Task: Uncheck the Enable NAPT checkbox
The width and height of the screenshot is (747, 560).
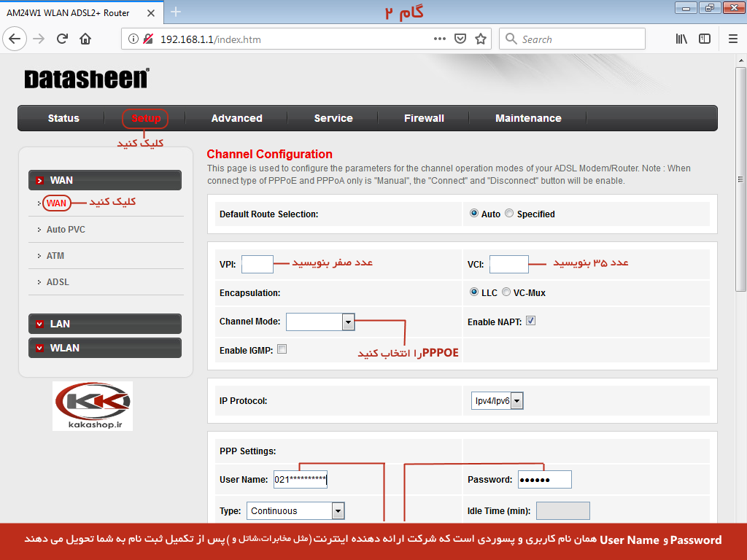Action: click(x=530, y=321)
